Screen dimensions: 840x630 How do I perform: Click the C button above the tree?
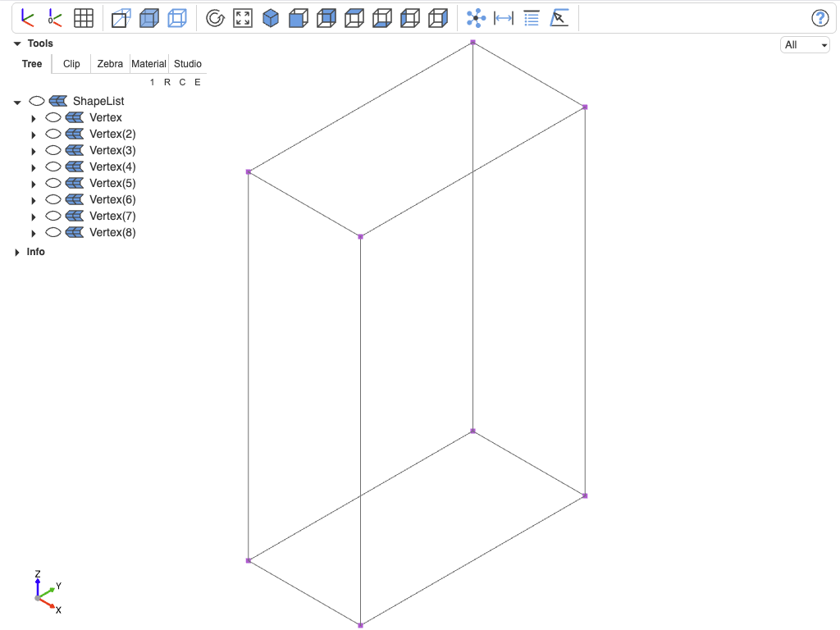tap(182, 82)
